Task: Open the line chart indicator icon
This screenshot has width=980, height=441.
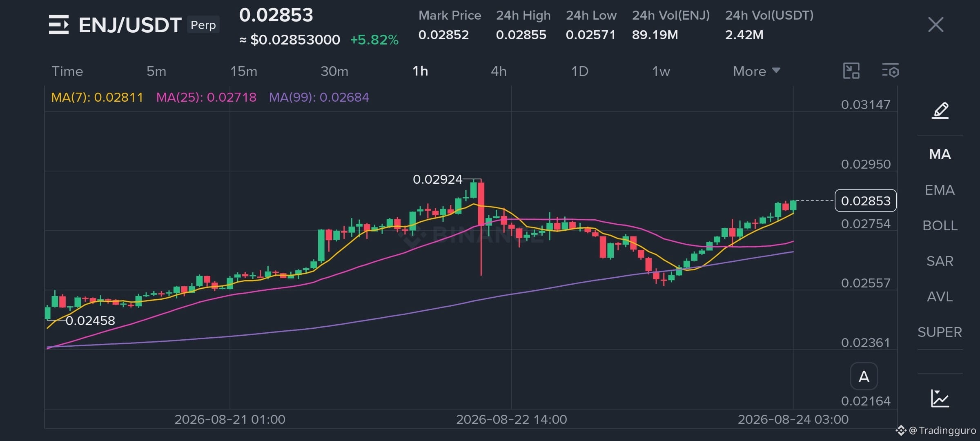Action: click(940, 398)
